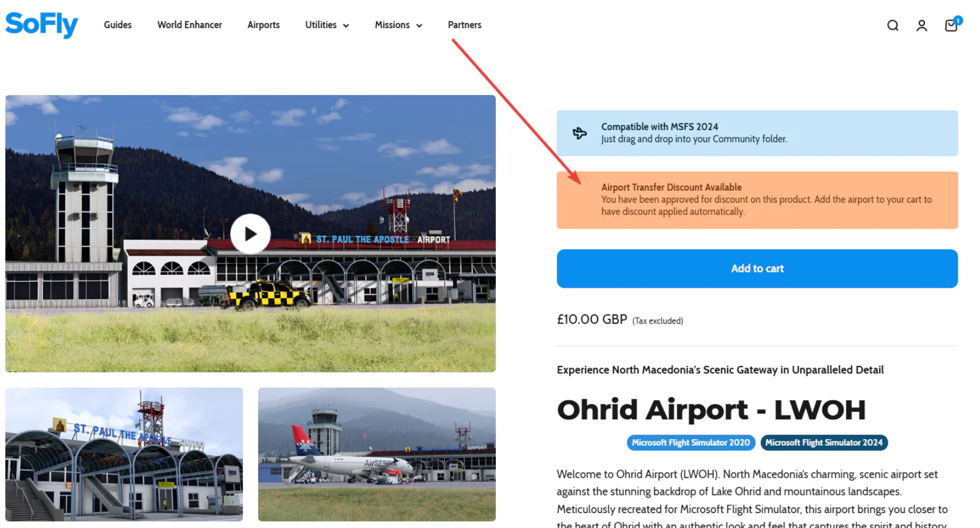Click the Compatible with MSFS 2024 banner
Viewport: 980px width, 528px height.
[x=757, y=133]
